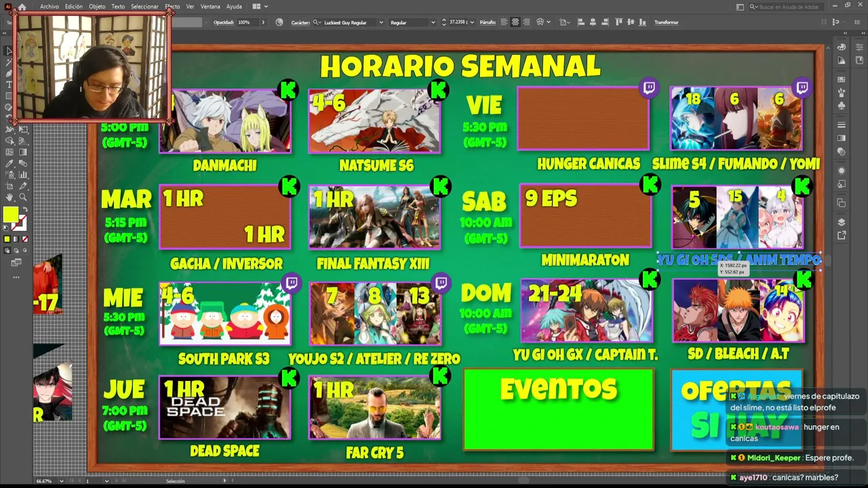Click the Párrafo panel link

point(488,22)
